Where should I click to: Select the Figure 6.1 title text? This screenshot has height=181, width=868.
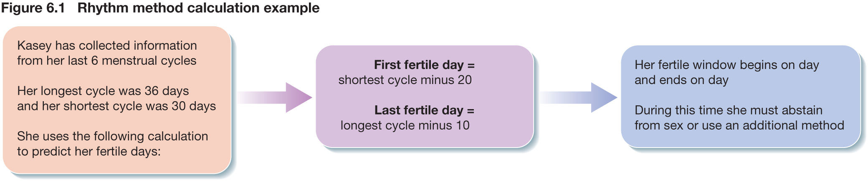[160, 8]
